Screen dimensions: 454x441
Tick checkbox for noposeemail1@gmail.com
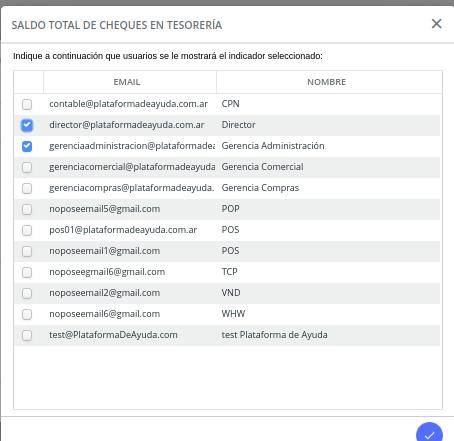(27, 251)
